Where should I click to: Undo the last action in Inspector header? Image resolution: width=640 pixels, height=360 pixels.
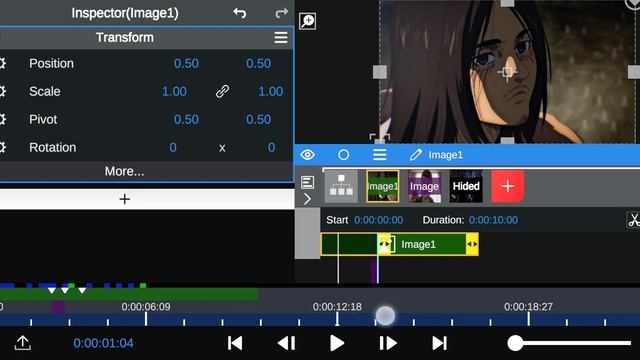point(240,13)
